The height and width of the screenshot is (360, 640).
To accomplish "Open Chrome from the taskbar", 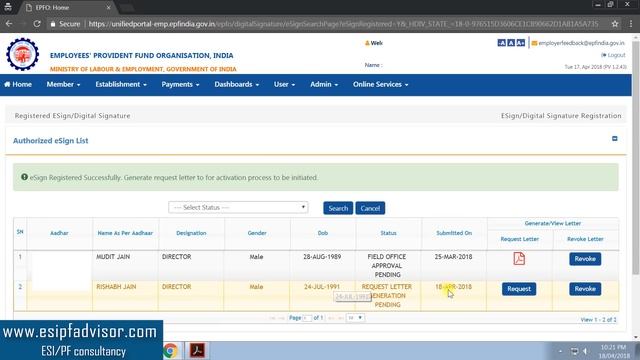I will pyautogui.click(x=171, y=351).
